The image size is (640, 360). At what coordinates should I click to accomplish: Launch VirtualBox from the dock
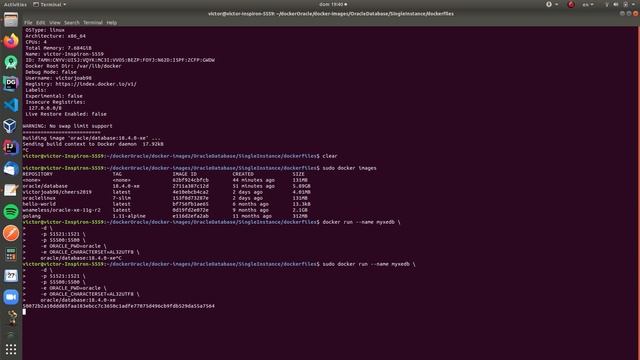point(11,126)
